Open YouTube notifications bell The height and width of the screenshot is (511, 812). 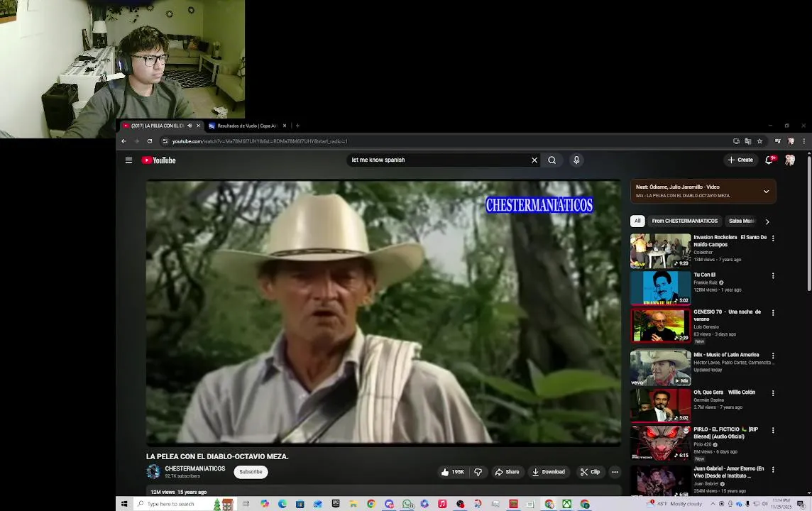pyautogui.click(x=769, y=160)
